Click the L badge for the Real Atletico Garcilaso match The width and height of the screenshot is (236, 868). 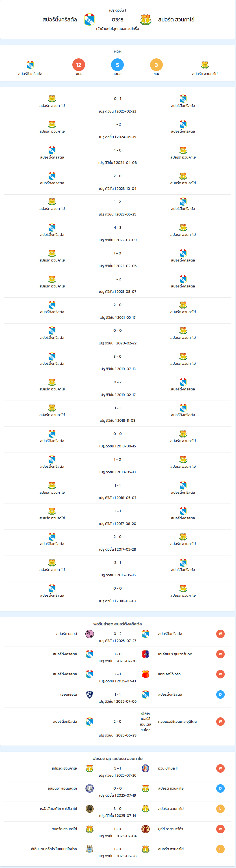(x=220, y=809)
